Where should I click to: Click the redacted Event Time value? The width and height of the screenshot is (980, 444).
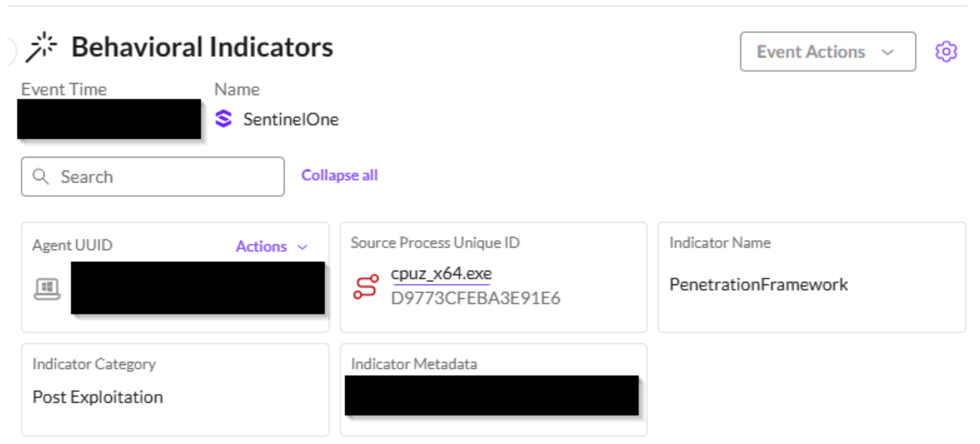click(x=109, y=119)
